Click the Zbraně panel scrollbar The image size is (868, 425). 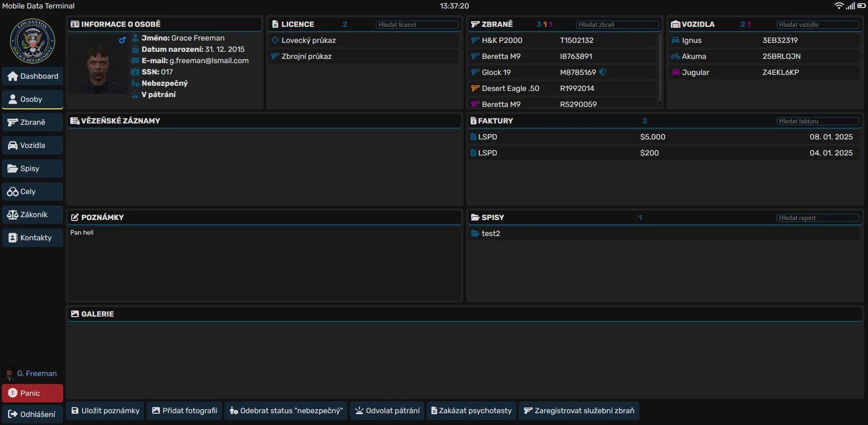tap(660, 67)
